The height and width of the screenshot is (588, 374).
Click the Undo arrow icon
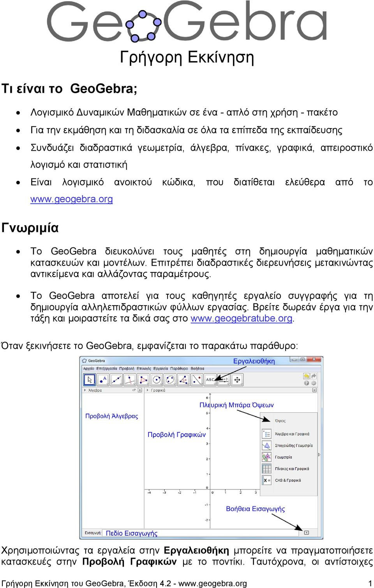click(x=306, y=376)
